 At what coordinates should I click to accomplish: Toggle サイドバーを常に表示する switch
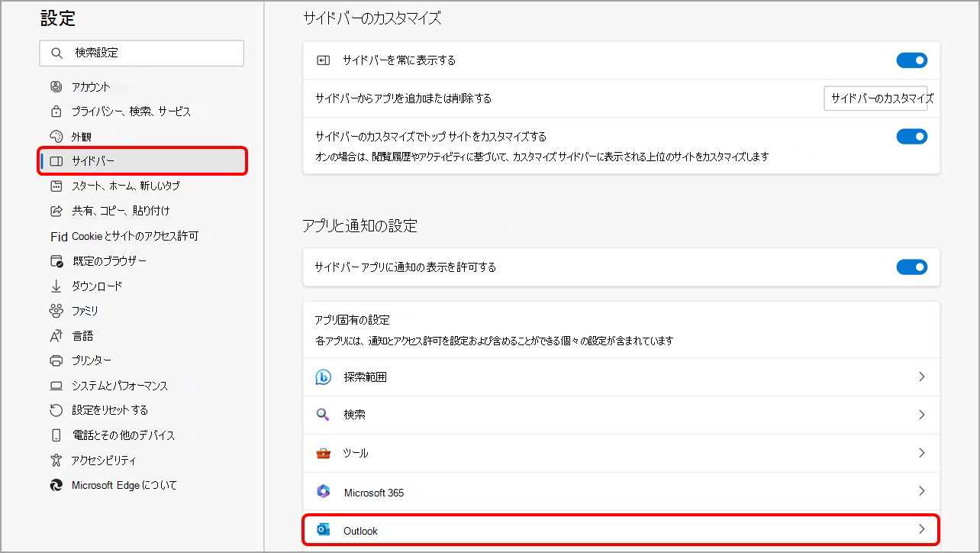[911, 60]
